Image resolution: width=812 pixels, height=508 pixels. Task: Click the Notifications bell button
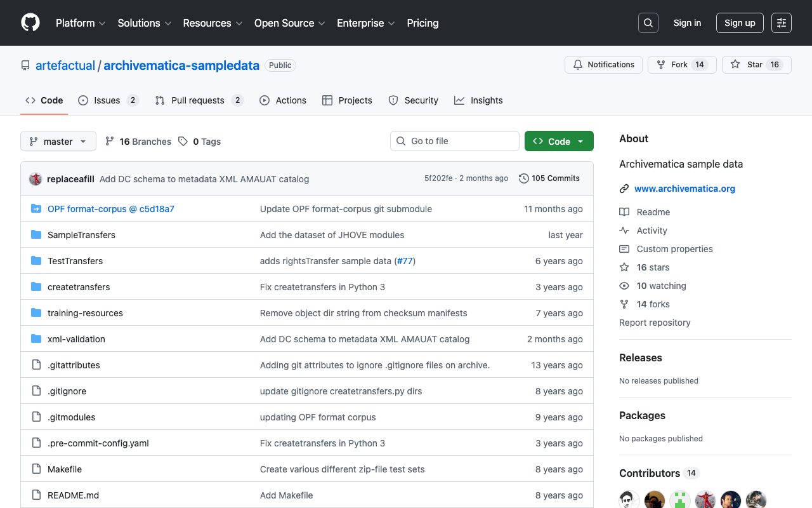[603, 65]
